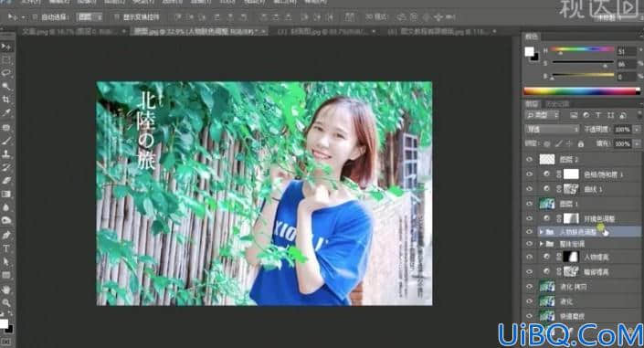This screenshot has width=644, height=348.
Task: Hide the 图层 2 layer
Action: (530, 160)
